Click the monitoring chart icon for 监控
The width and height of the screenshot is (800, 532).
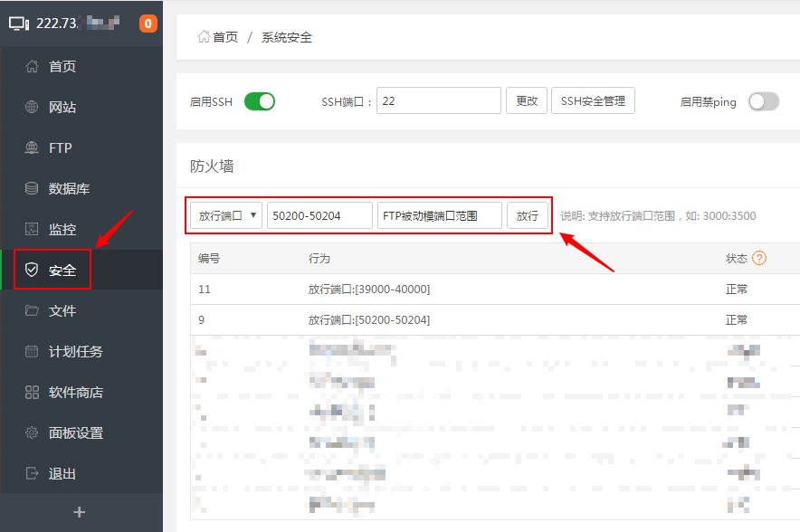pyautogui.click(x=32, y=229)
